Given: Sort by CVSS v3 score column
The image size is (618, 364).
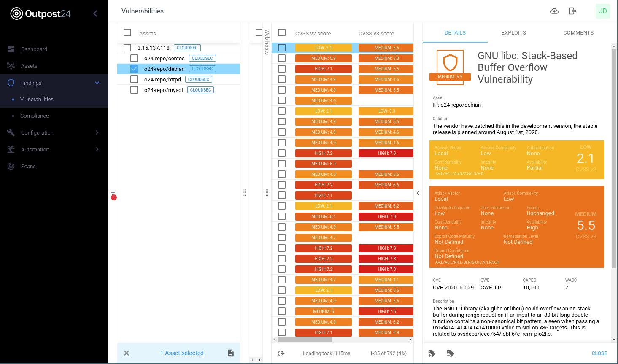Looking at the screenshot, I should [x=376, y=33].
